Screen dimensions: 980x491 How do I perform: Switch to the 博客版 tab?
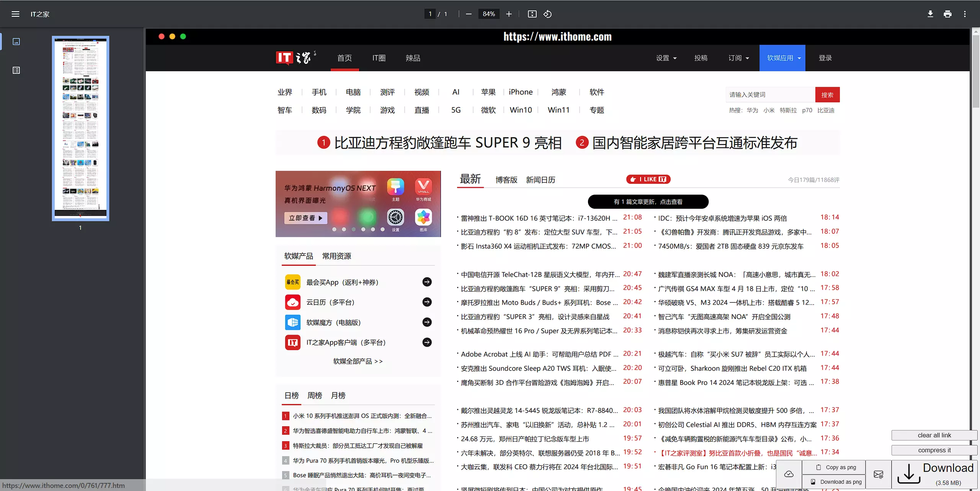tap(506, 180)
